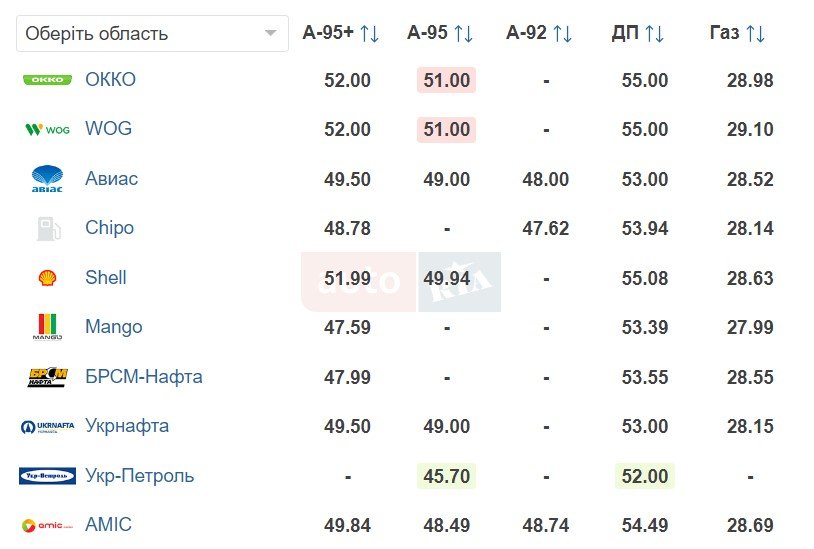Open the БРСМ-Нафта station link
The width and height of the screenshot is (814, 549).
point(144,377)
